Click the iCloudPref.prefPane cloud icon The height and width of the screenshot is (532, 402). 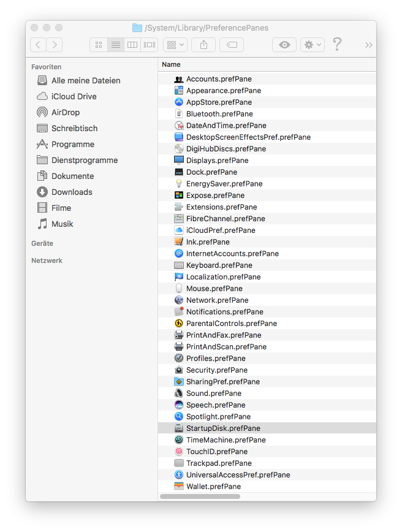click(x=179, y=230)
